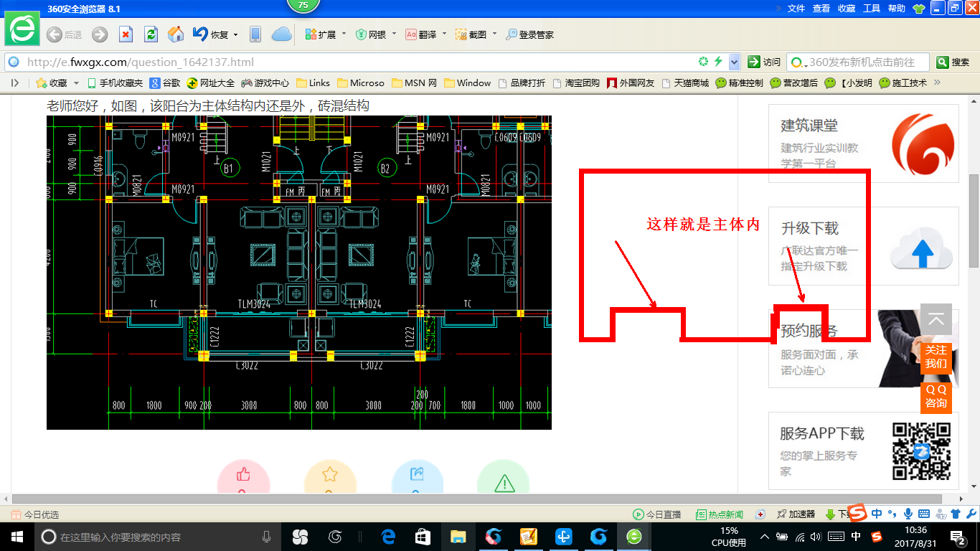The image size is (980, 551).
Task: Expand the 截图 dropdown arrow
Action: coord(494,34)
